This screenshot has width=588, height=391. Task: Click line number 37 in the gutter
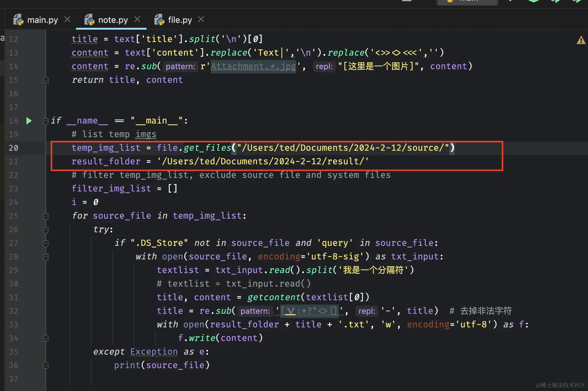click(x=14, y=379)
